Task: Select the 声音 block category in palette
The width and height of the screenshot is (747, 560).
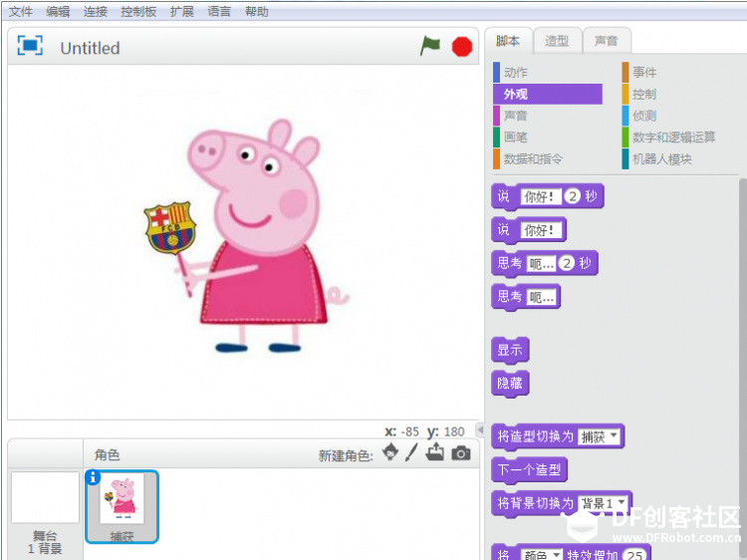Action: click(x=548, y=116)
